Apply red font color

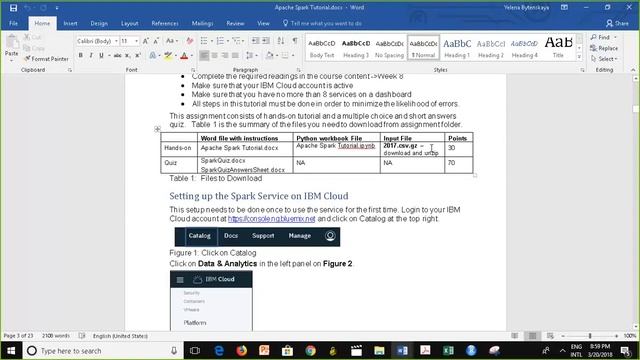tap(184, 56)
